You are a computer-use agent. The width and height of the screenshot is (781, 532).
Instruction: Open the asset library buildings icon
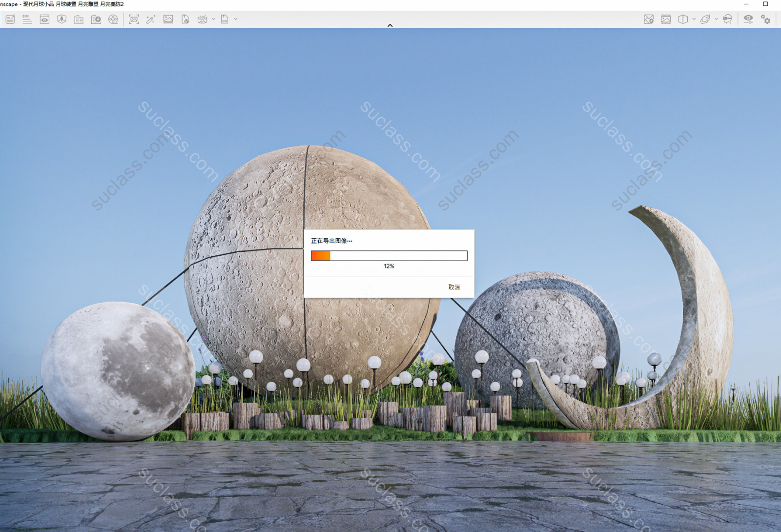(79, 20)
